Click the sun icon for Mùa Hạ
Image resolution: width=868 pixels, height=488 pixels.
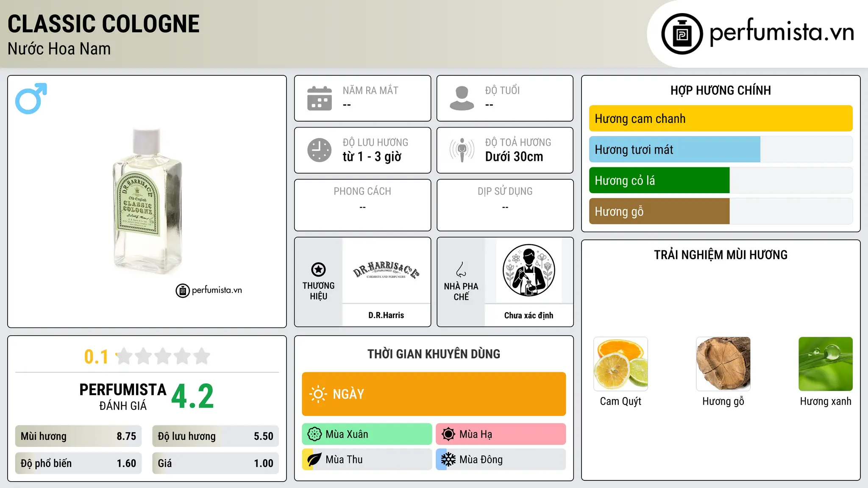click(x=448, y=434)
